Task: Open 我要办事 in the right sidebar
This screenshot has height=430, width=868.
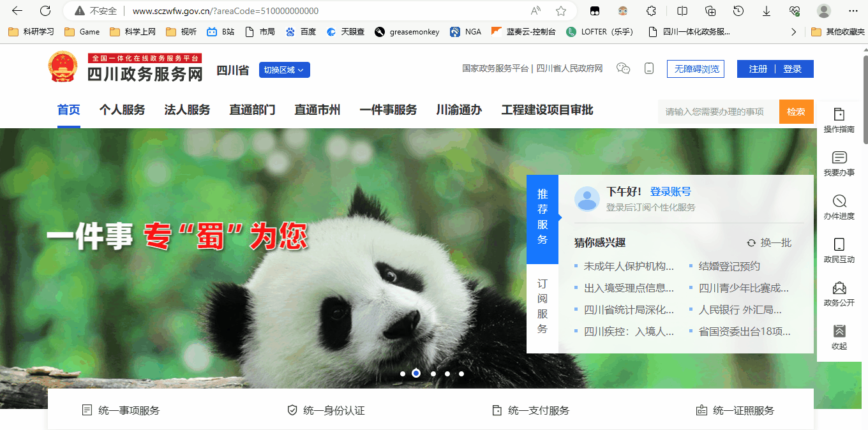Action: [839, 163]
